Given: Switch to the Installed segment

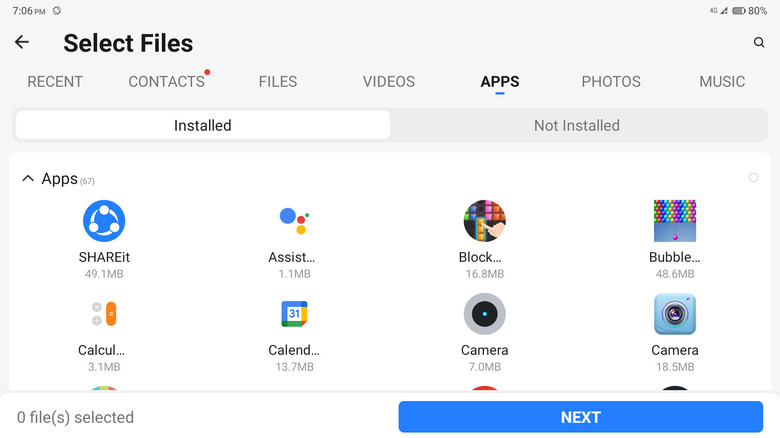Looking at the screenshot, I should (x=202, y=125).
